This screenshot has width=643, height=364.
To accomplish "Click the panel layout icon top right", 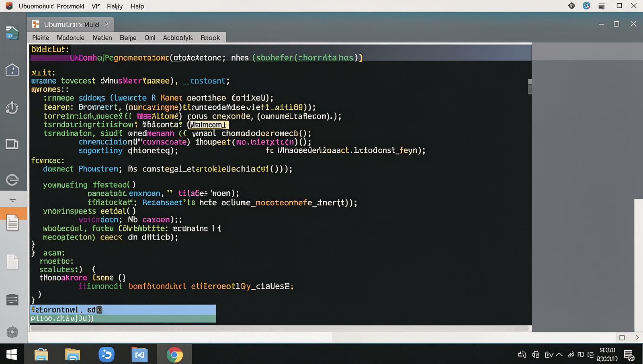I will 602,6.
